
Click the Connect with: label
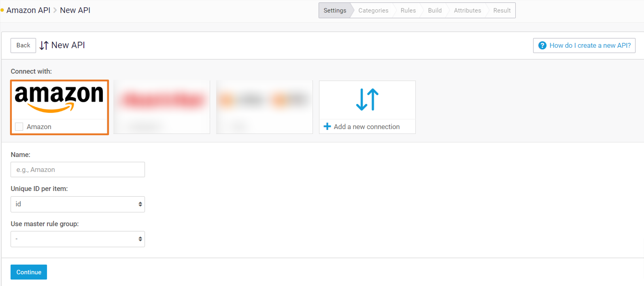pyautogui.click(x=31, y=71)
